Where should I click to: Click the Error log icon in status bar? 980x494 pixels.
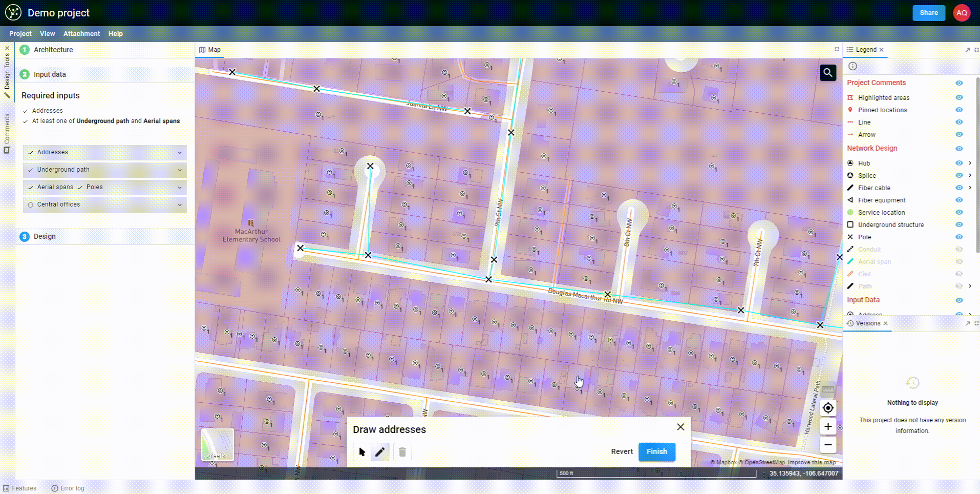(55, 488)
